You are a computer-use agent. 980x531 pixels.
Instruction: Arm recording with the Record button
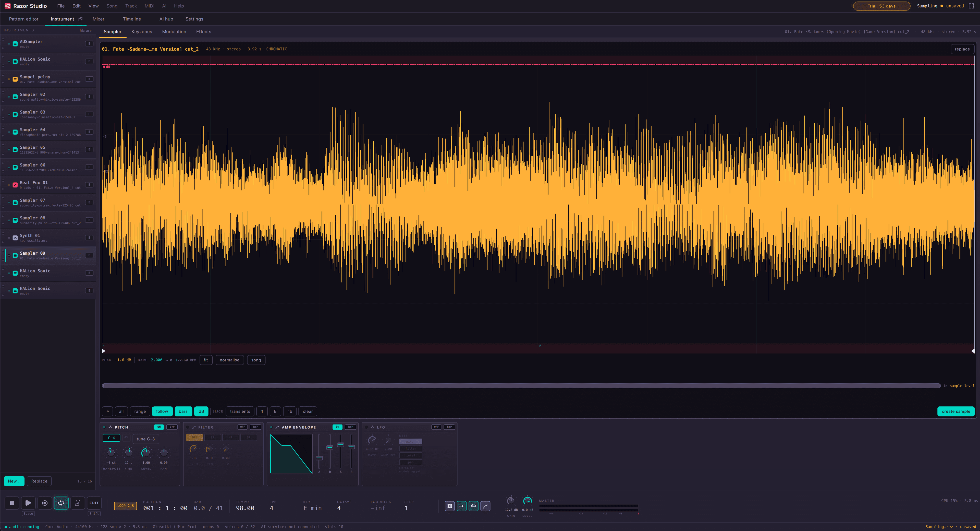[44, 503]
